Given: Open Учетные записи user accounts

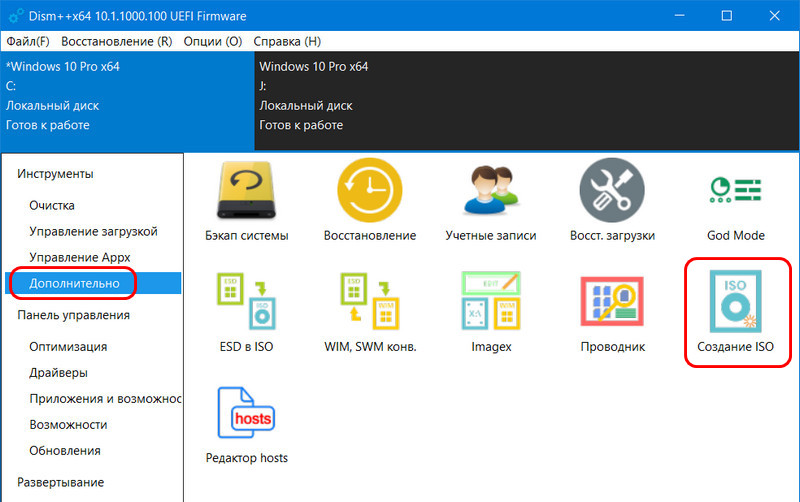Looking at the screenshot, I should [x=491, y=202].
